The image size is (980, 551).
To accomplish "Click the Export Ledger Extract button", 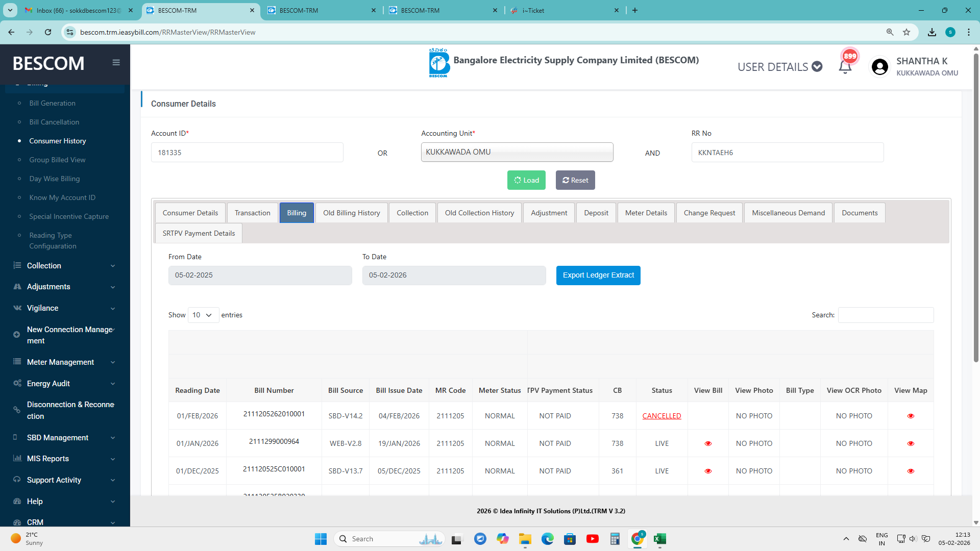I will [x=598, y=275].
